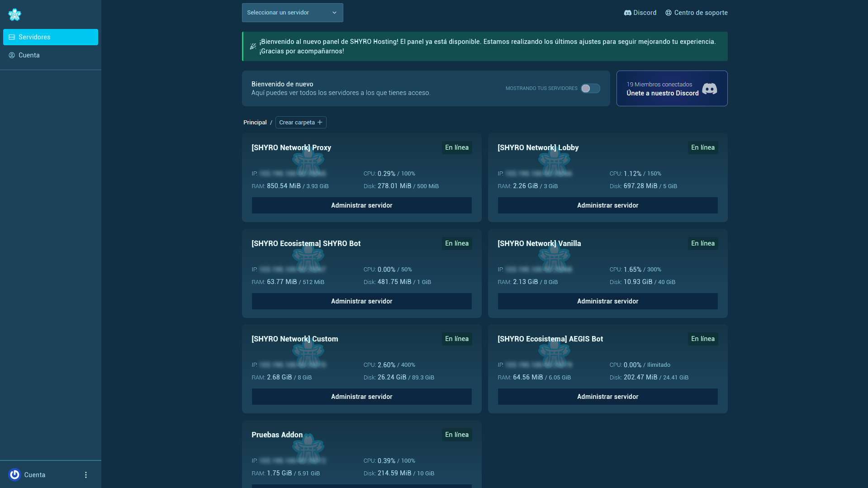Manage the [SHYRO Network] Proxy server

click(361, 205)
